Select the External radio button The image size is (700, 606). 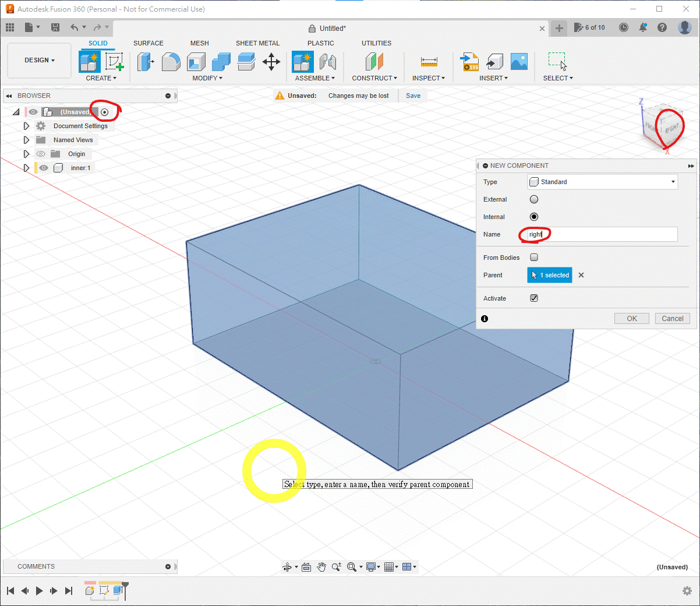(534, 199)
